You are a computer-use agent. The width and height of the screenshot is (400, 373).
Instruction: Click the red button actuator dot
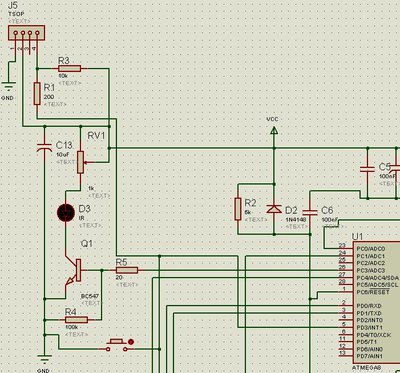131,342
